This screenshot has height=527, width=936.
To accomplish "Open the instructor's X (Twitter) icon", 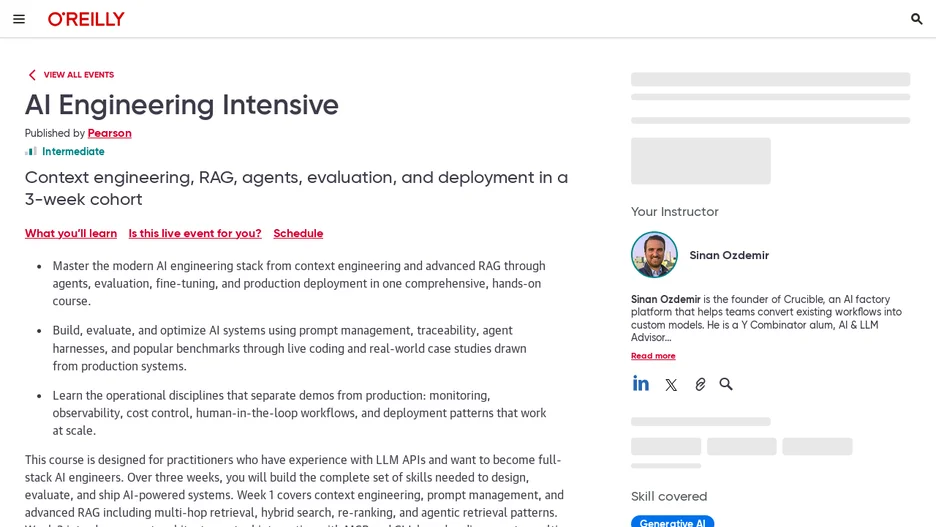I will pos(671,385).
